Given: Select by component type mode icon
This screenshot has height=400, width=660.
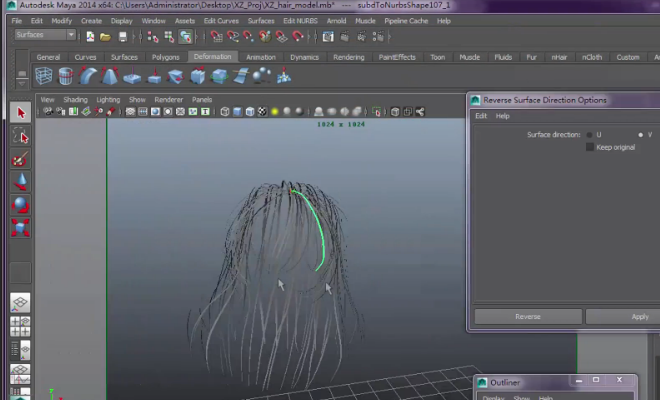Looking at the screenshot, I should (186, 37).
